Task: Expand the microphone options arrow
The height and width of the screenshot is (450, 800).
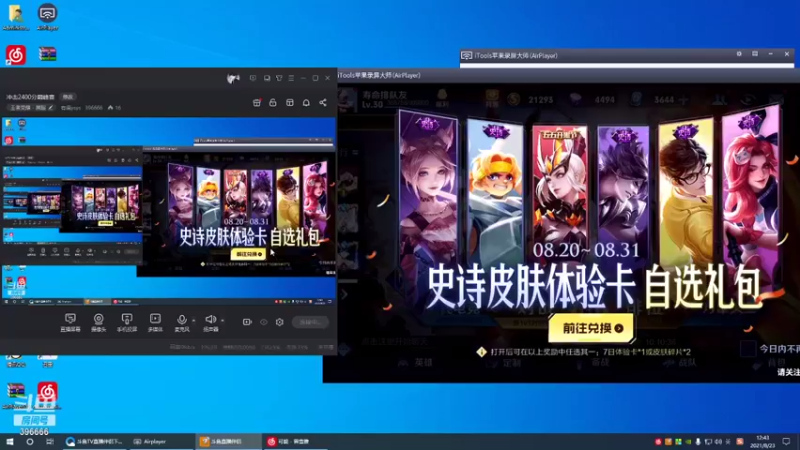Action: (193, 320)
